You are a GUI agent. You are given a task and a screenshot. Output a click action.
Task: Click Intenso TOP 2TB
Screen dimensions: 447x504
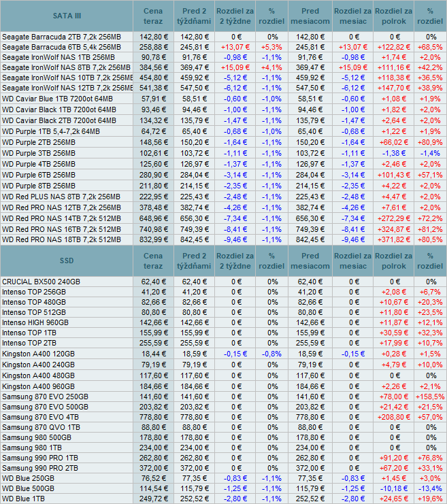pyautogui.click(x=29, y=343)
